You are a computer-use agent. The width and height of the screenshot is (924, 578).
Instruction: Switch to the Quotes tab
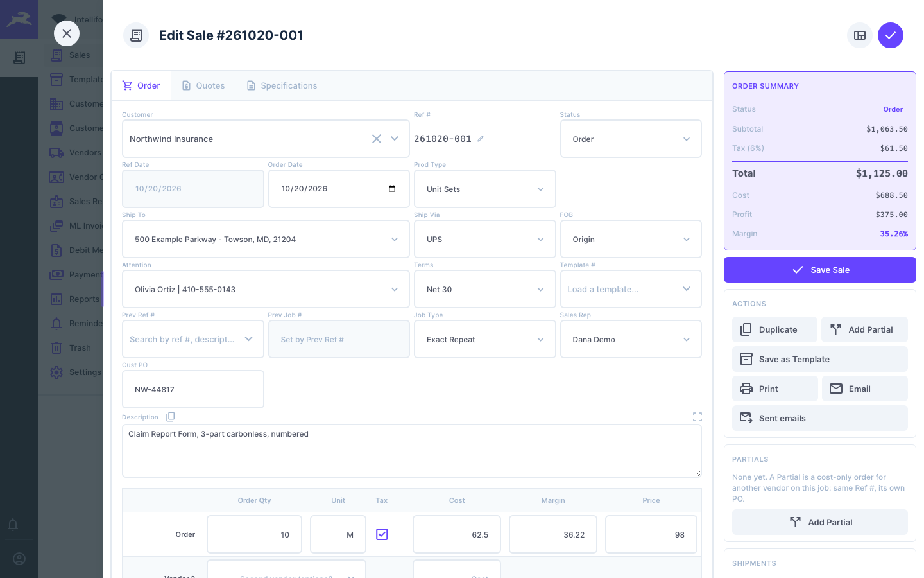(x=203, y=85)
